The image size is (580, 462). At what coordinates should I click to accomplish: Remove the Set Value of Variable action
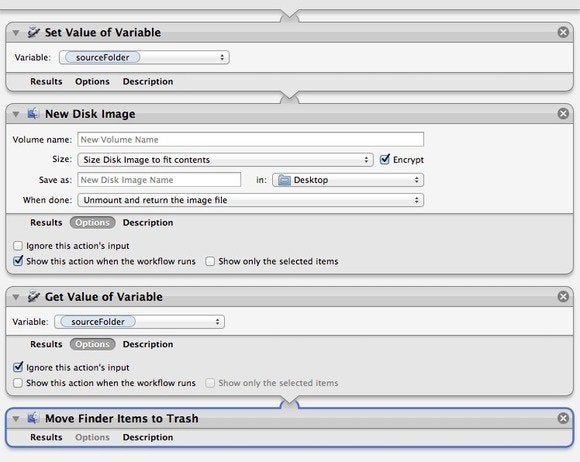click(563, 32)
